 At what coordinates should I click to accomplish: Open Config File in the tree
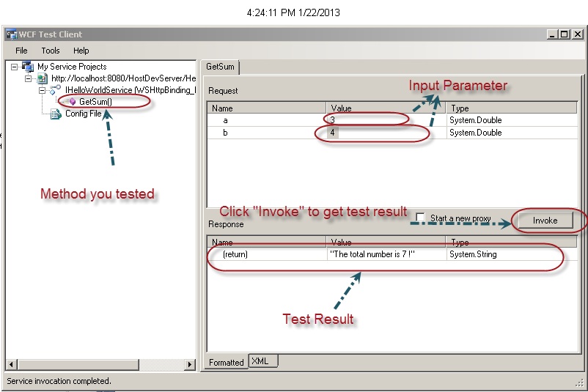pos(84,114)
